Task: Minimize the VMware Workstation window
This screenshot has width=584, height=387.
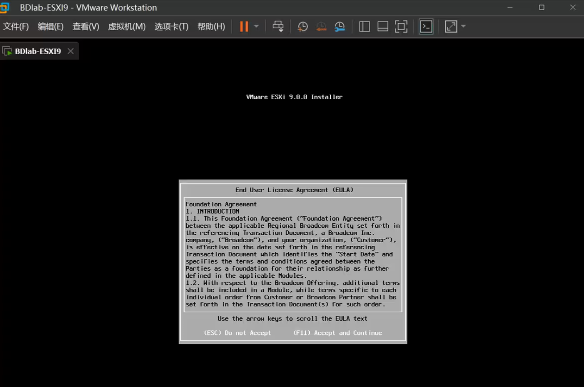Action: tap(510, 7)
